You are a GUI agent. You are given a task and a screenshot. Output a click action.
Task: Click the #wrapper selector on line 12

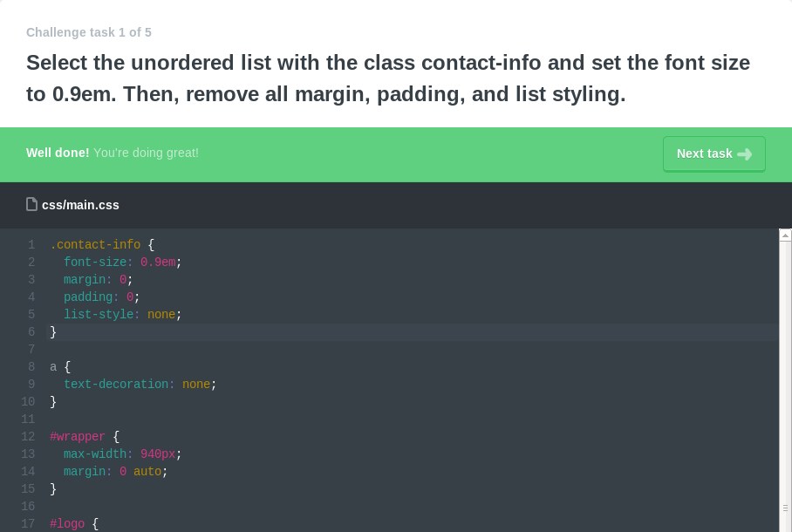pos(78,437)
